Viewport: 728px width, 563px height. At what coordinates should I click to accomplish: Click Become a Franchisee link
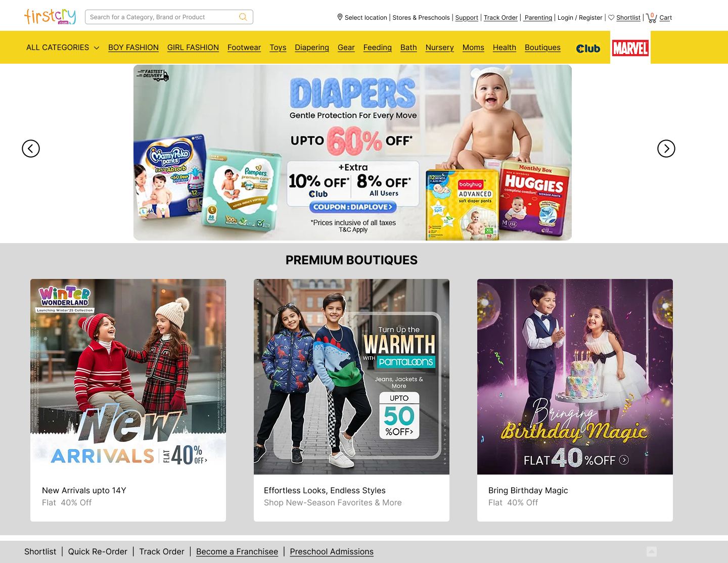pos(237,551)
